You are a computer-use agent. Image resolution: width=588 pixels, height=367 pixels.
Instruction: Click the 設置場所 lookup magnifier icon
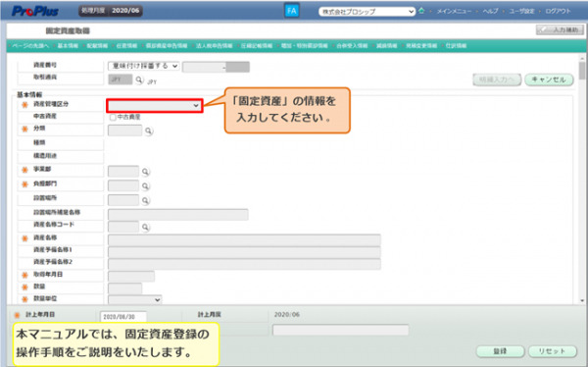click(145, 200)
